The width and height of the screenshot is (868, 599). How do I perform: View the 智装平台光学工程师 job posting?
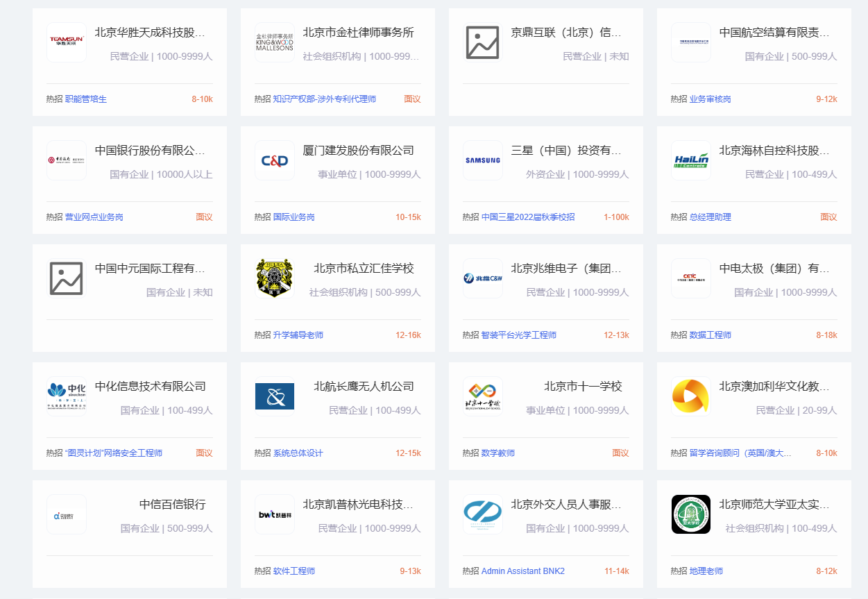click(519, 335)
